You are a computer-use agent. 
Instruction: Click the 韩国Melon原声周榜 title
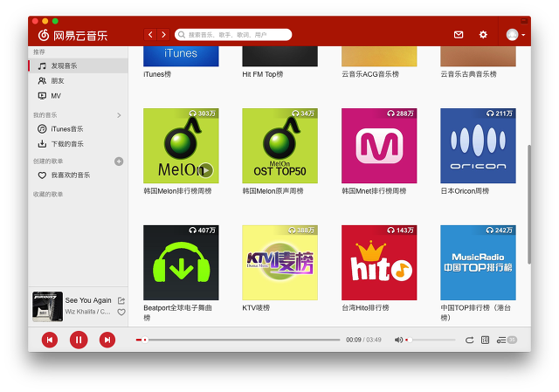click(273, 191)
